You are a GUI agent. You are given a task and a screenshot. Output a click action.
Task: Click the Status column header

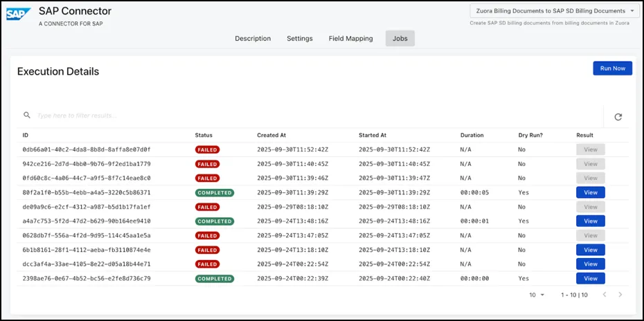pos(204,135)
